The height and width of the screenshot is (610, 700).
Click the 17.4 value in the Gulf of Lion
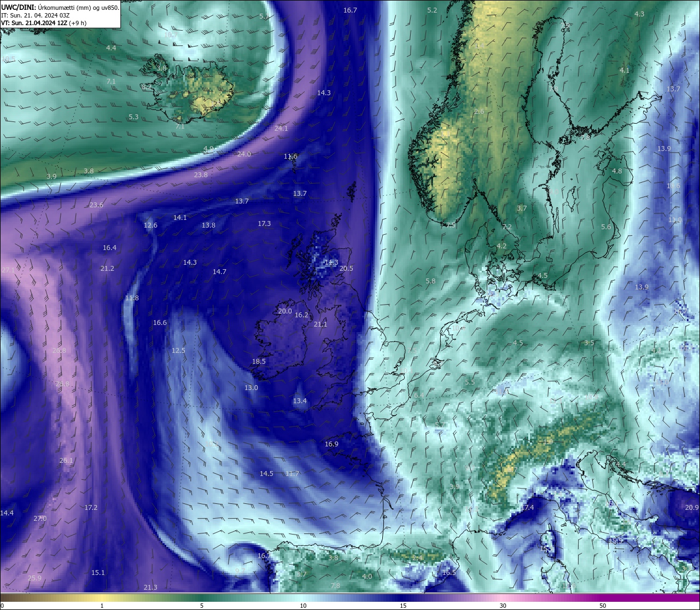(x=527, y=508)
